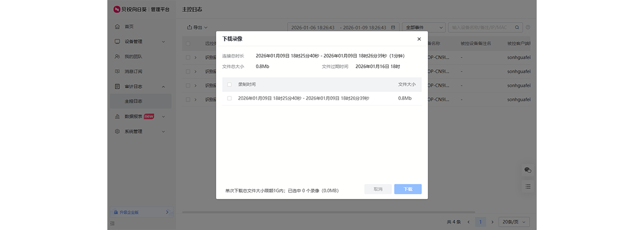
Task: Click the 下载 button
Action: 408,189
